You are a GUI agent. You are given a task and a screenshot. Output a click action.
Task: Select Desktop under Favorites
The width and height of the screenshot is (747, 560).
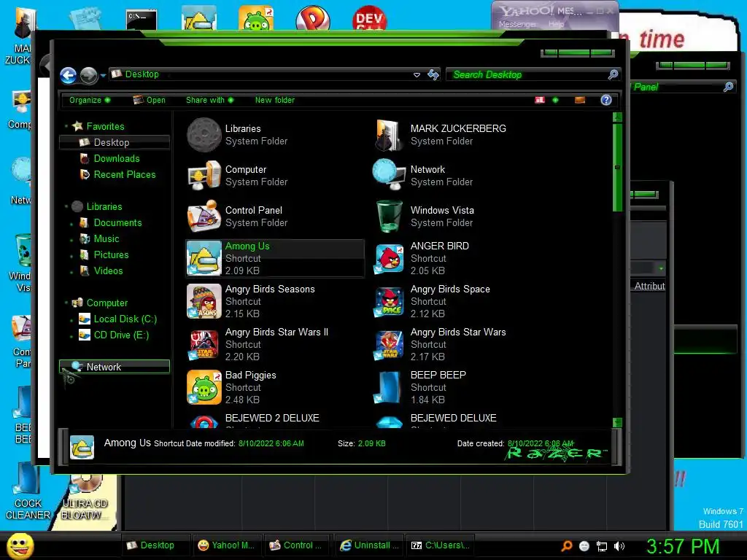pos(115,142)
